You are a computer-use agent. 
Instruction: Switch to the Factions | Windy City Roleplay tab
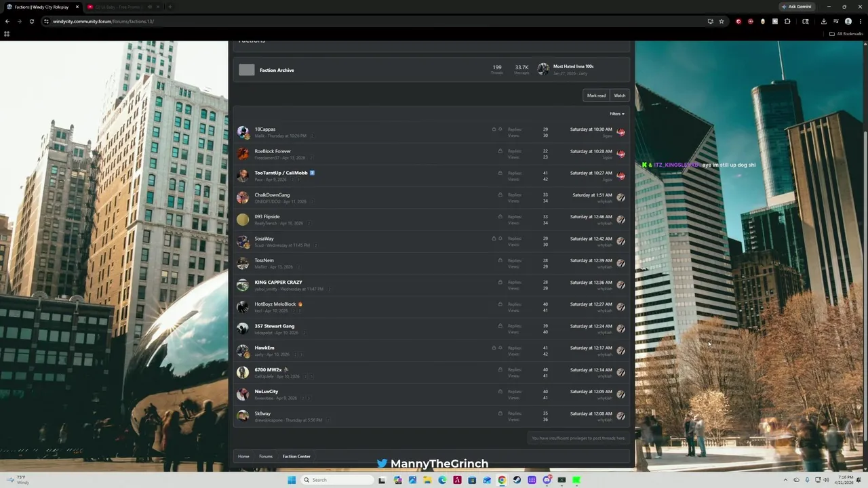tap(42, 7)
